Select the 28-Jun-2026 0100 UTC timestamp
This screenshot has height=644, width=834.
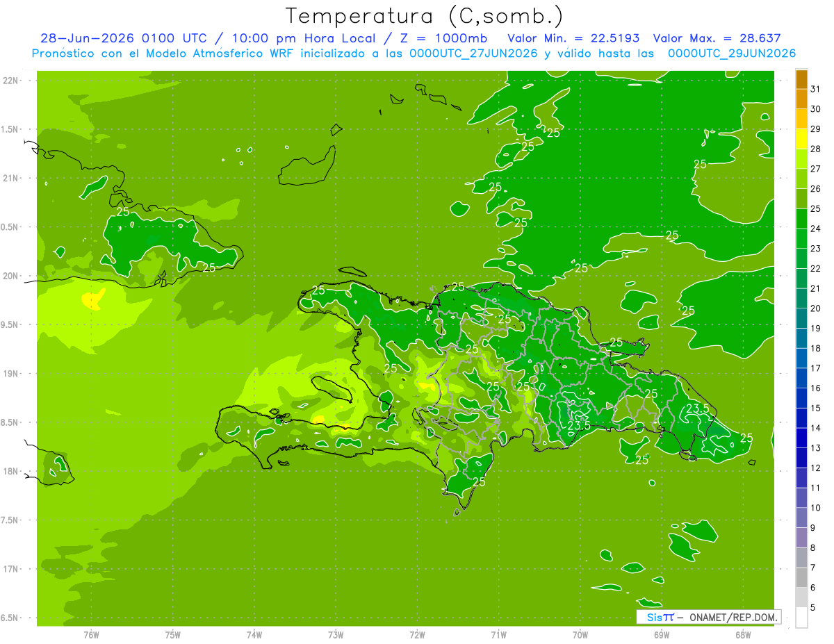[124, 39]
